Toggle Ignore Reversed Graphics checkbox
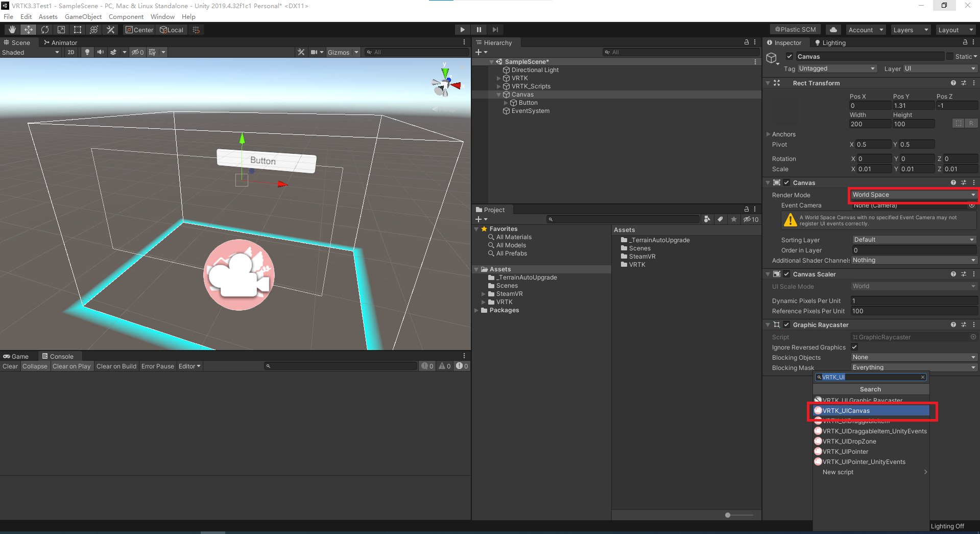This screenshot has height=534, width=980. coord(854,347)
